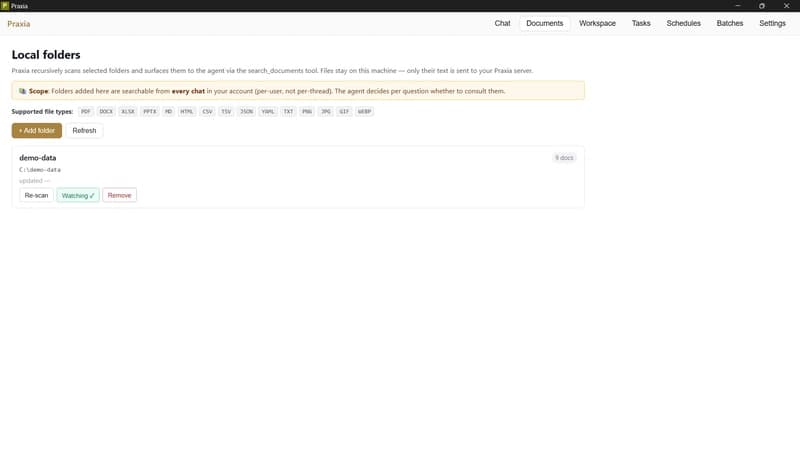Open the Schedules tab

[x=683, y=23]
